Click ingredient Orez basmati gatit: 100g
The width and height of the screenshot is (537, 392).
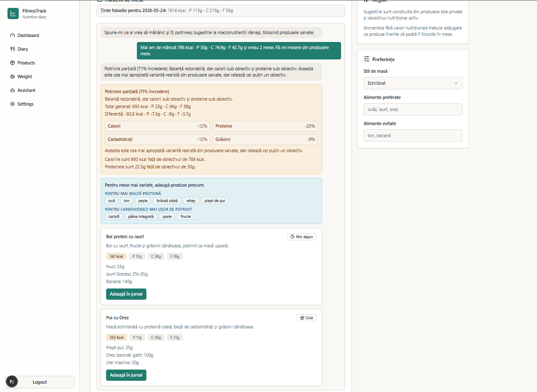(x=130, y=355)
